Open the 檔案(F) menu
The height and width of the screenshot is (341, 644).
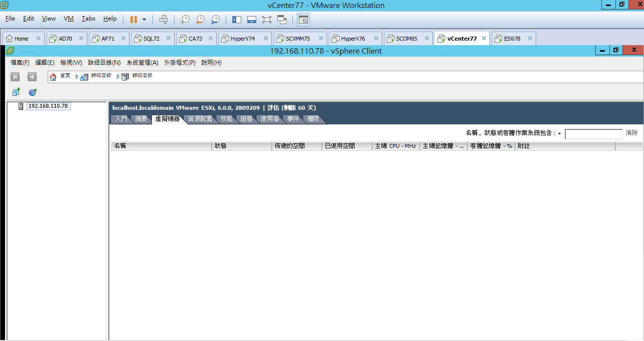[20, 63]
